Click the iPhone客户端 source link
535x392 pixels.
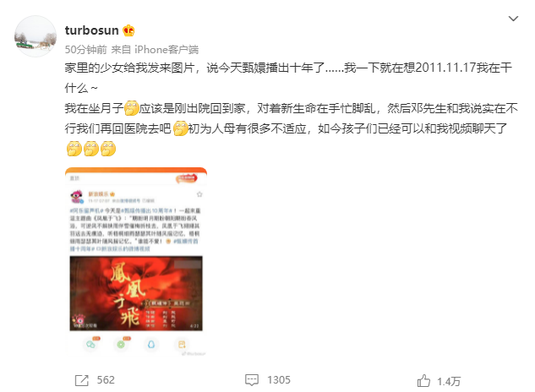[167, 50]
